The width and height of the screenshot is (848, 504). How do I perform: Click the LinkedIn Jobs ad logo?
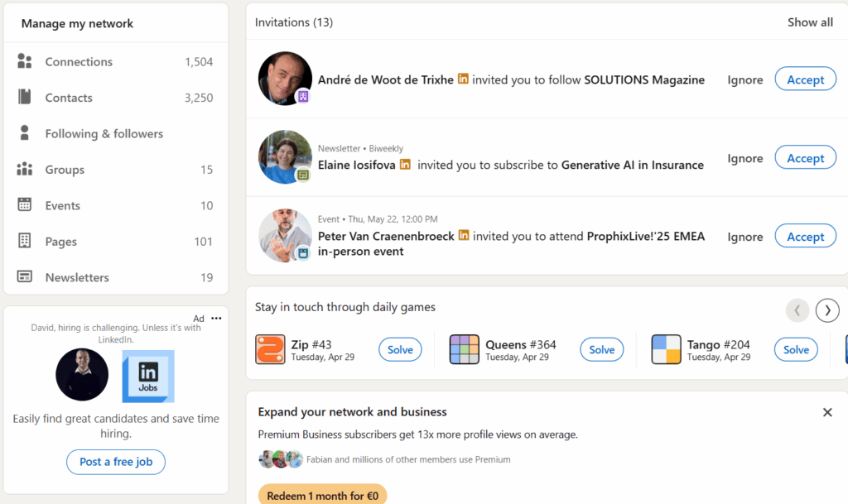[x=148, y=376]
